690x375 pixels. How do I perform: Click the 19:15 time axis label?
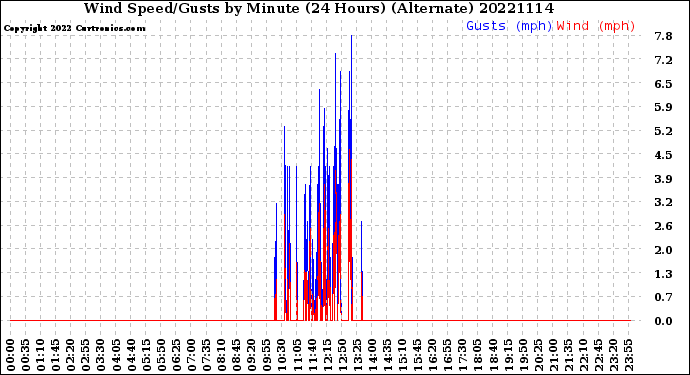[x=509, y=355]
